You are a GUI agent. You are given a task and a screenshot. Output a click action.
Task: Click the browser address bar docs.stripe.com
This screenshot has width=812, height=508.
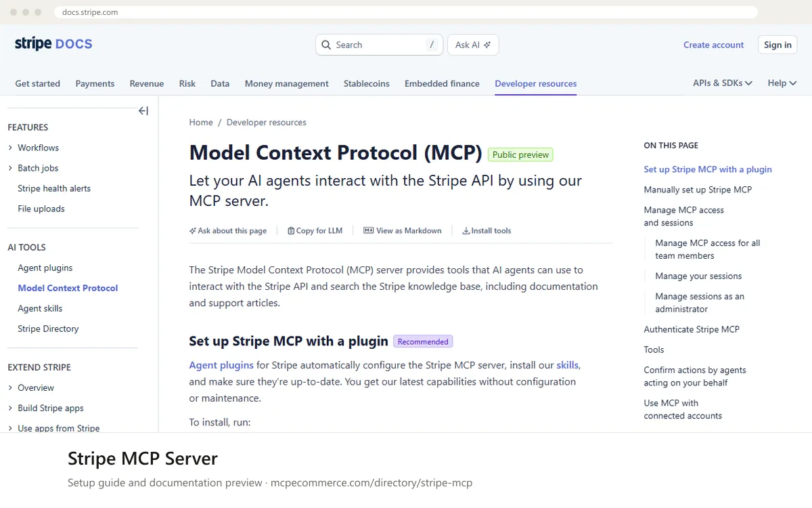click(406, 12)
